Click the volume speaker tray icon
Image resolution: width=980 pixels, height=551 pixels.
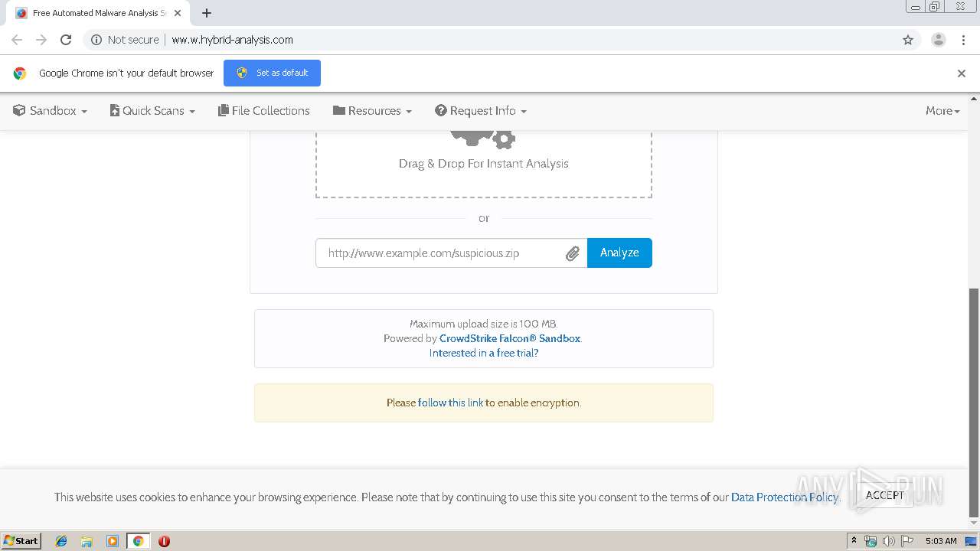pyautogui.click(x=888, y=541)
